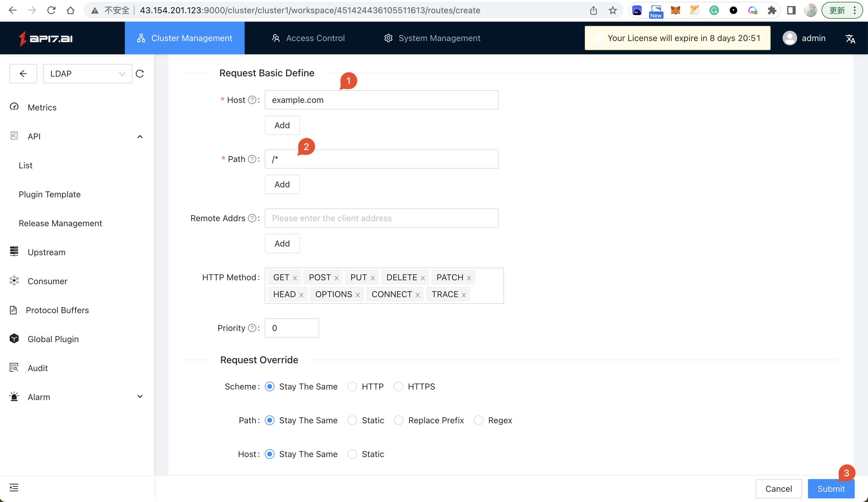
Task: Reload the page with browser refresh icon
Action: pos(51,10)
